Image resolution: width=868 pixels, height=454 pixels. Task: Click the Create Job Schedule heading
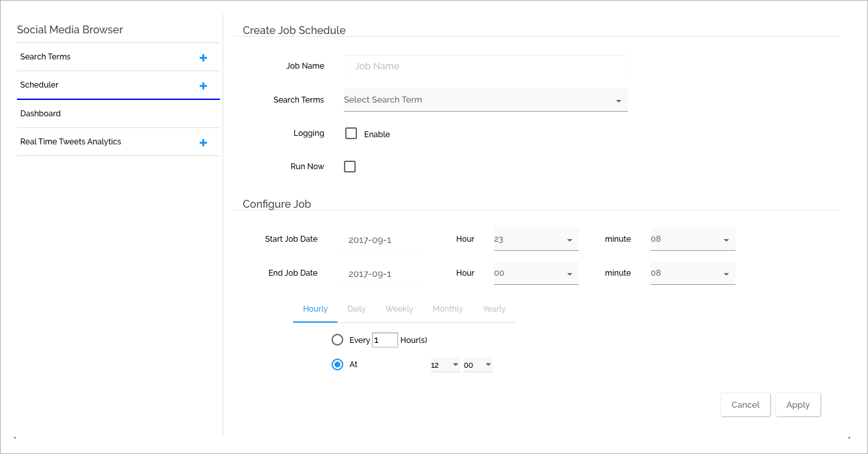click(x=294, y=30)
